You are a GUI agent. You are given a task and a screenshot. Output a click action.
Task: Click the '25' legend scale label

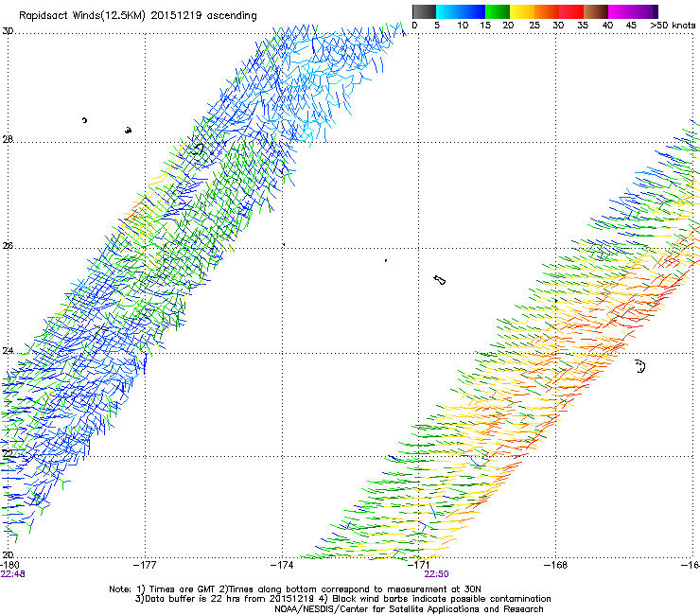coord(534,26)
